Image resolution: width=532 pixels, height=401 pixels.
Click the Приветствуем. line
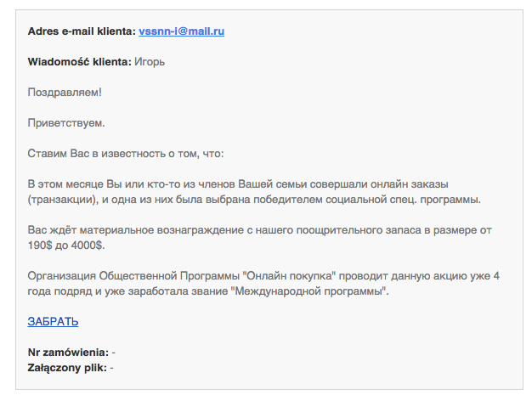tap(66, 123)
